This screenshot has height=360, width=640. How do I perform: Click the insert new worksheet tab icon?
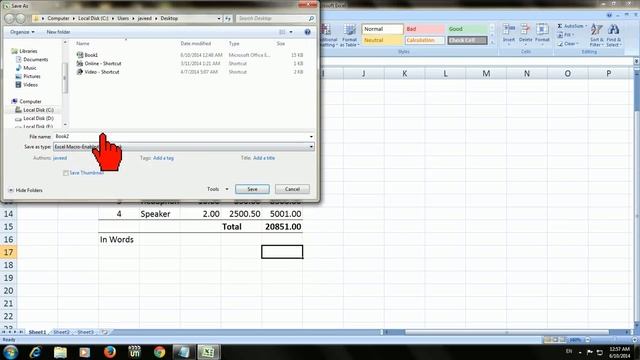pos(104,332)
